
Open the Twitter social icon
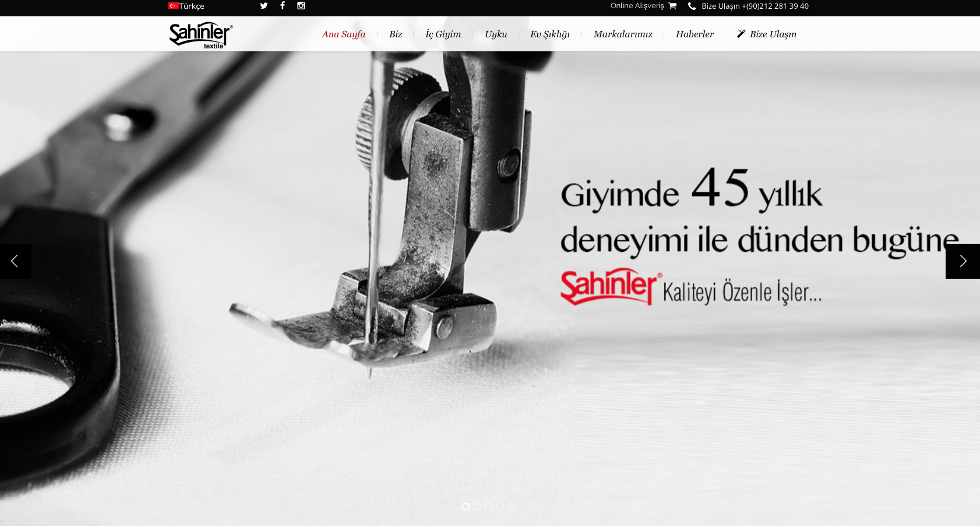click(264, 6)
